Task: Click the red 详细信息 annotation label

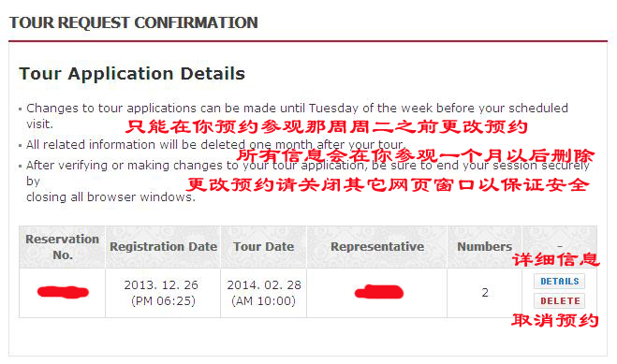Action: (555, 259)
